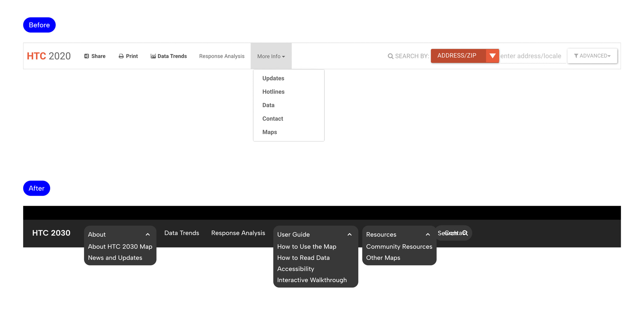This screenshot has width=644, height=309.
Task: Choose Contact in the More Info menu
Action: coord(273,119)
